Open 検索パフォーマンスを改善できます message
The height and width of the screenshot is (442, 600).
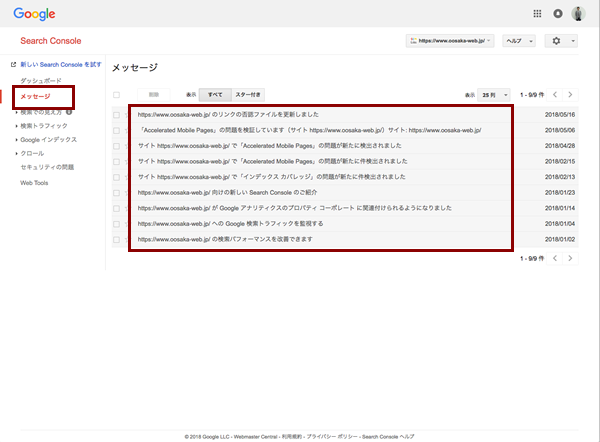[225, 239]
